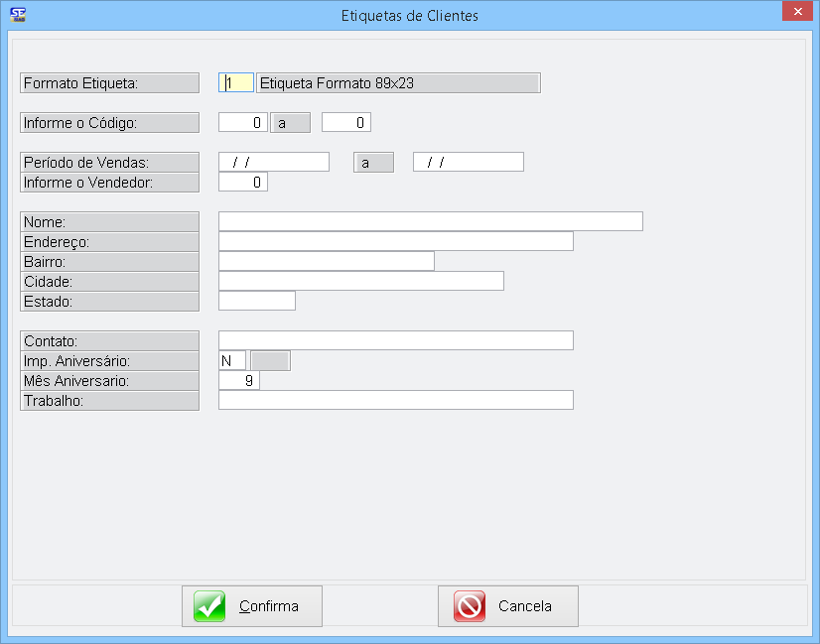Click the Informe o Vendedor field
This screenshot has height=644, width=820.
pyautogui.click(x=242, y=183)
